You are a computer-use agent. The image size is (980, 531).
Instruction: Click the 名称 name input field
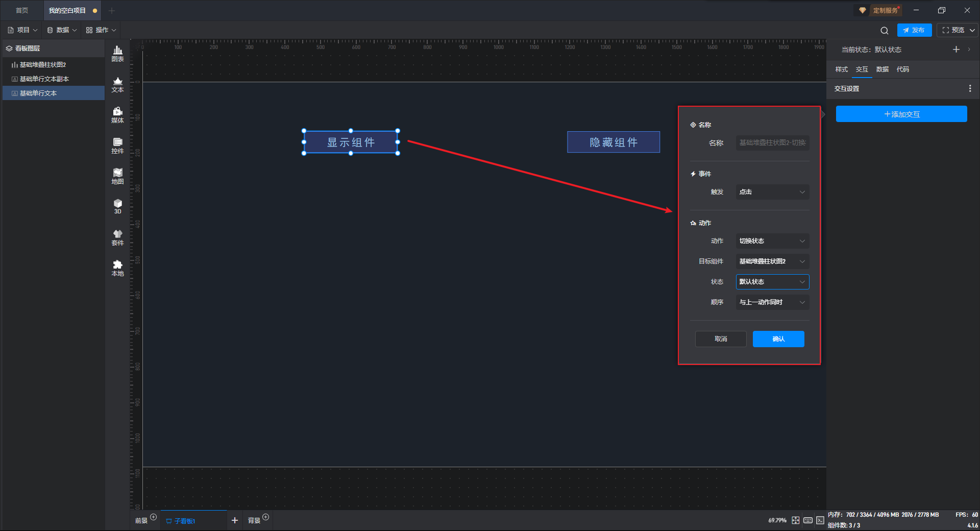click(x=772, y=143)
